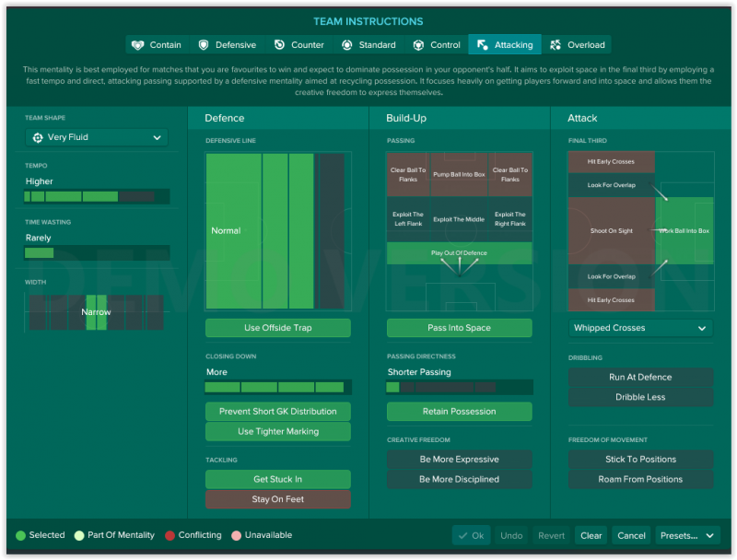Click the Overload mentality icon
This screenshot has height=560, width=737.
point(555,45)
